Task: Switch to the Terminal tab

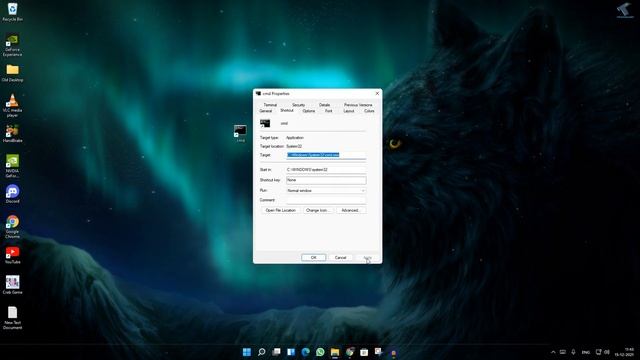Action: 270,105
